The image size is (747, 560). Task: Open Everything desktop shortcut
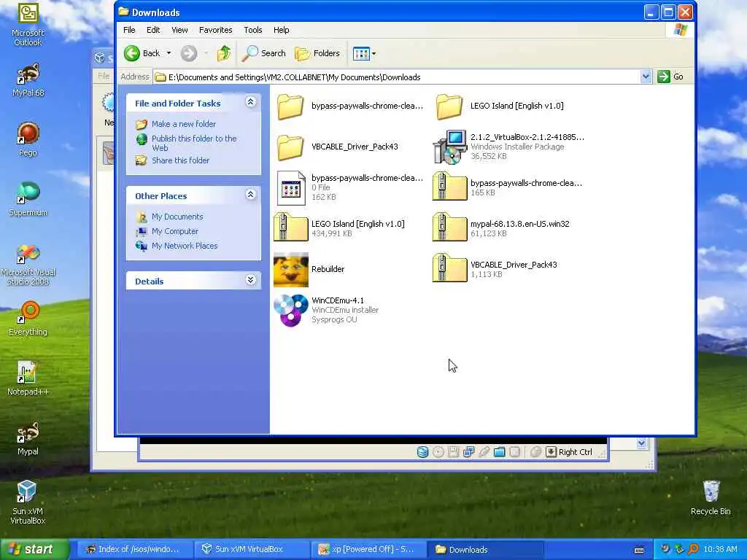click(28, 318)
